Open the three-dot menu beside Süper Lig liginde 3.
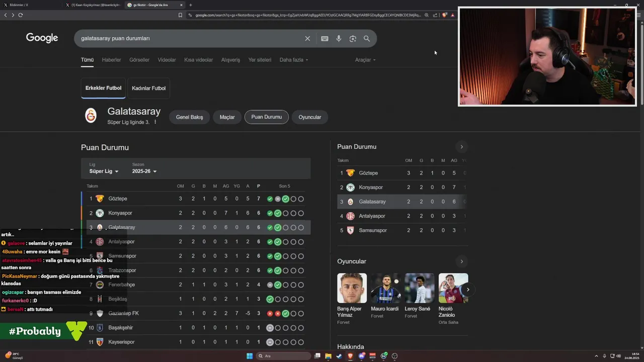Viewport: 644px width, 362px height. click(x=155, y=122)
